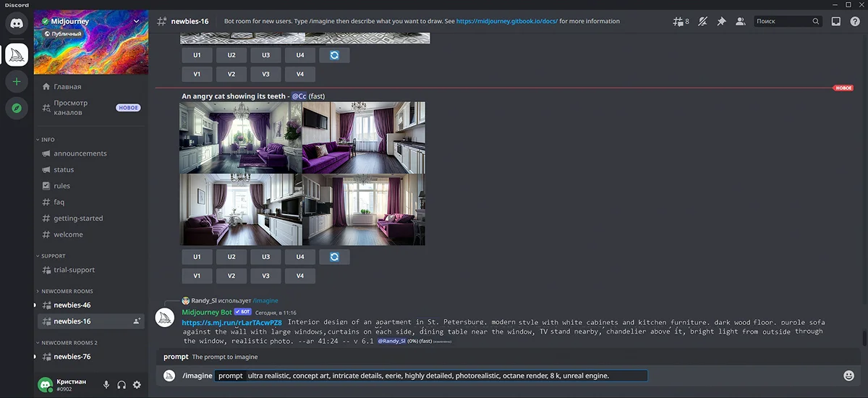Open the four-apartment image grid thumbnail

click(x=302, y=173)
